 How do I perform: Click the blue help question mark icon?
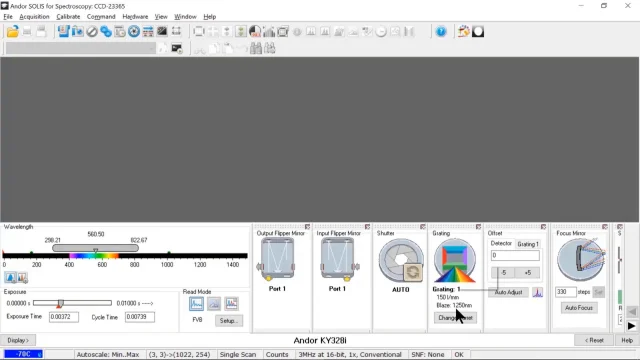pyautogui.click(x=441, y=31)
